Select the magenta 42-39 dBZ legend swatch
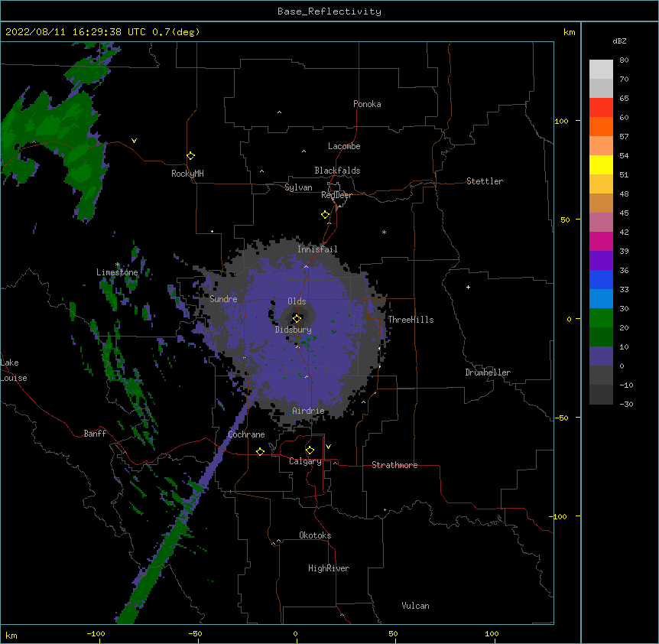The height and width of the screenshot is (644, 659). pyautogui.click(x=601, y=241)
